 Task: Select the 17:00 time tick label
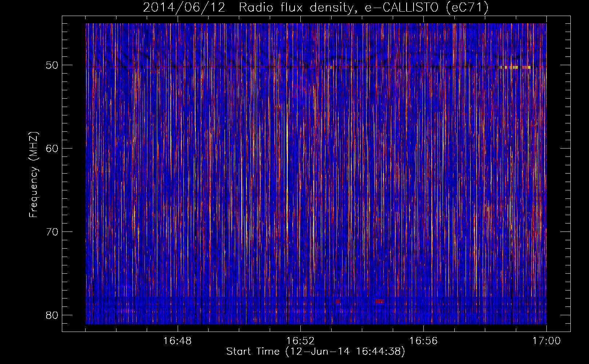[x=546, y=341]
